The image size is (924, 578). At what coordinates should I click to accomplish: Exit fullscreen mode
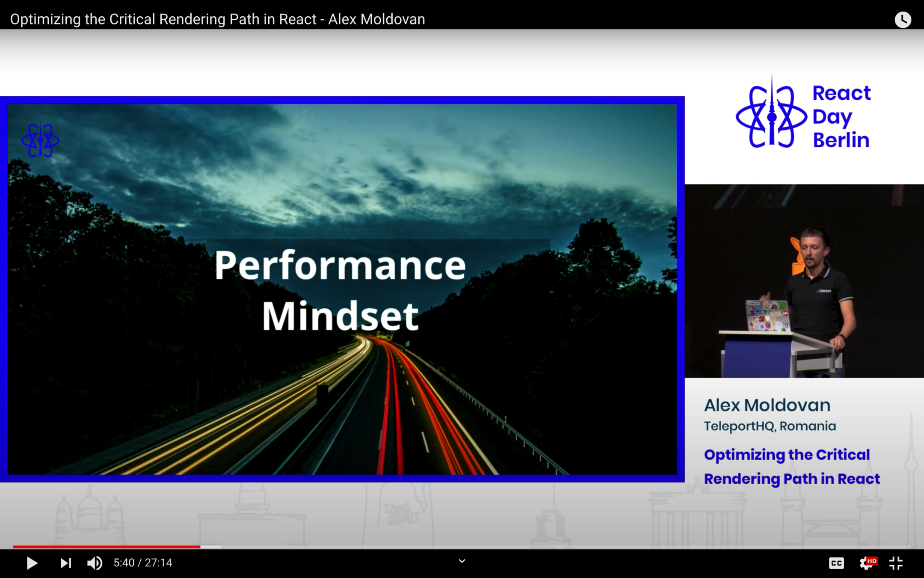click(896, 563)
